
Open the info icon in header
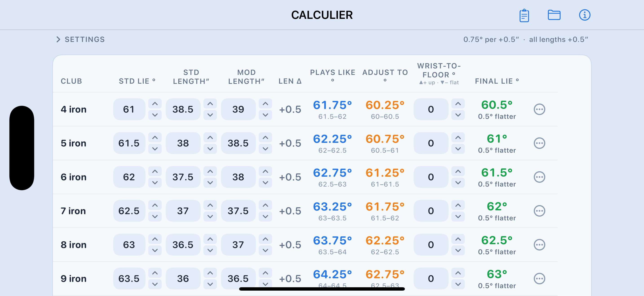tap(584, 15)
